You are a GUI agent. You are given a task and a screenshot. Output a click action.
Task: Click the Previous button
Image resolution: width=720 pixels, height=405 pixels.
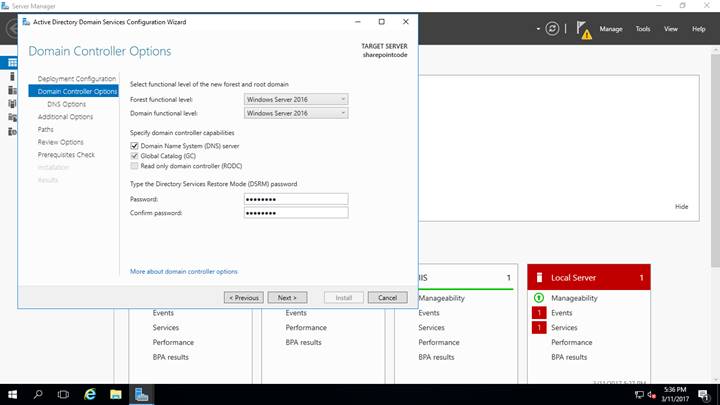(x=244, y=298)
